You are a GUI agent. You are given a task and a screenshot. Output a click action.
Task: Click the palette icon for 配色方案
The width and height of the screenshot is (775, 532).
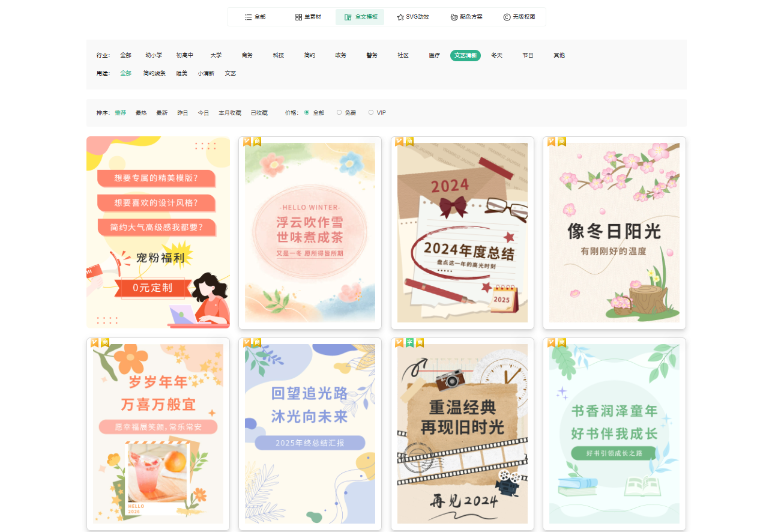click(454, 17)
